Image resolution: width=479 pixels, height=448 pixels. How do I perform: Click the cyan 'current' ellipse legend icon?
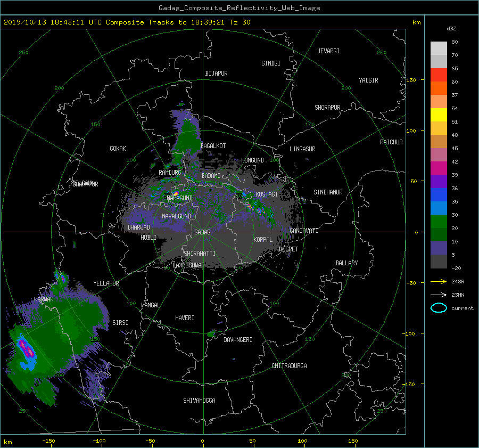click(439, 308)
